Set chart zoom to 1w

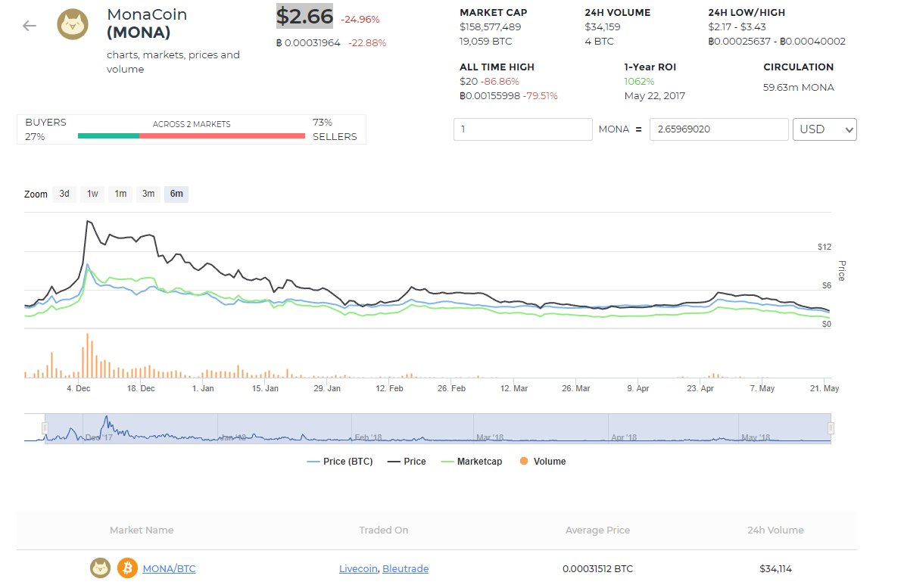tap(92, 194)
